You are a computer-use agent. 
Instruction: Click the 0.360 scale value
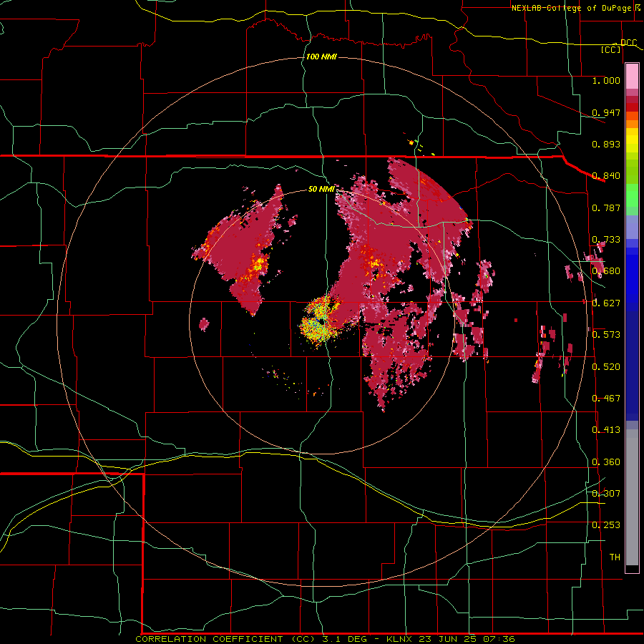click(606, 462)
